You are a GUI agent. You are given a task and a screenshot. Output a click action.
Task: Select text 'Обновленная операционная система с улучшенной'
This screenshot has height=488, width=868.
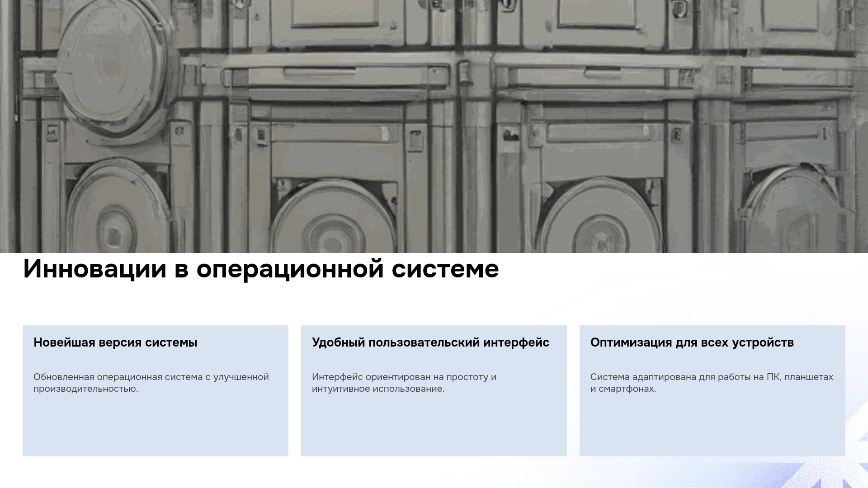click(151, 377)
